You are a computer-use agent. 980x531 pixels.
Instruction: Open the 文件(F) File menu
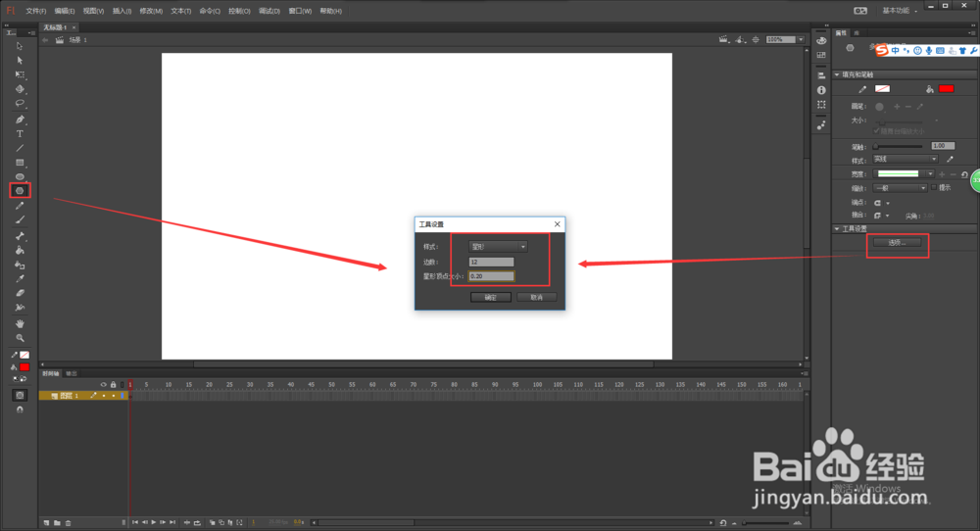(35, 11)
